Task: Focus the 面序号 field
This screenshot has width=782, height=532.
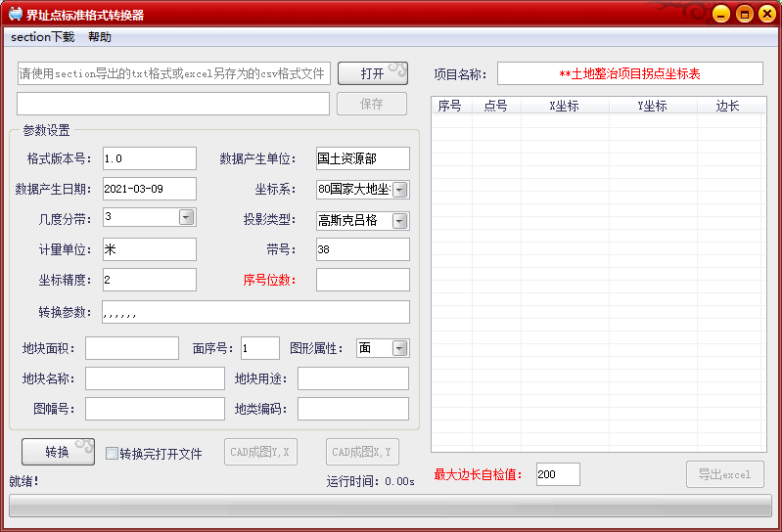Action: click(x=260, y=348)
